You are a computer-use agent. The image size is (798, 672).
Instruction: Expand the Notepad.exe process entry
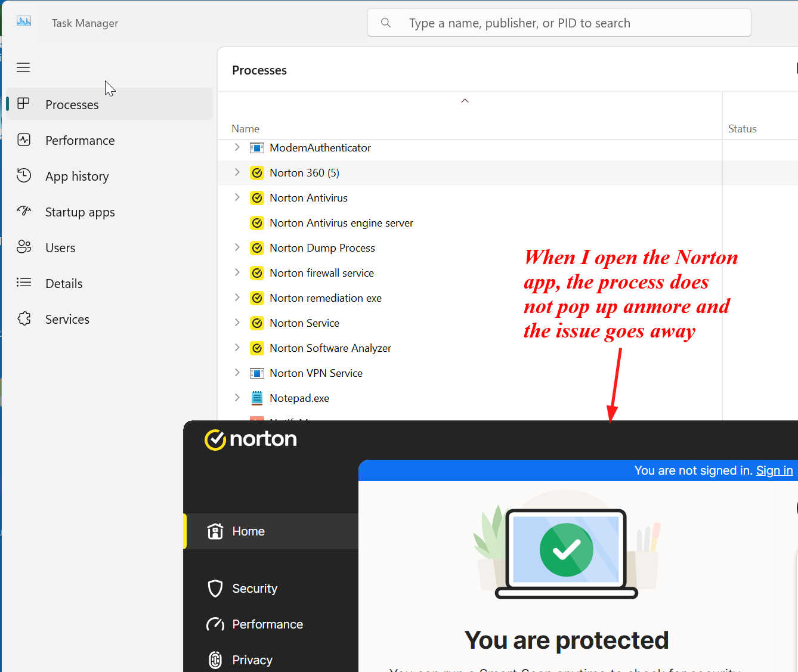237,398
